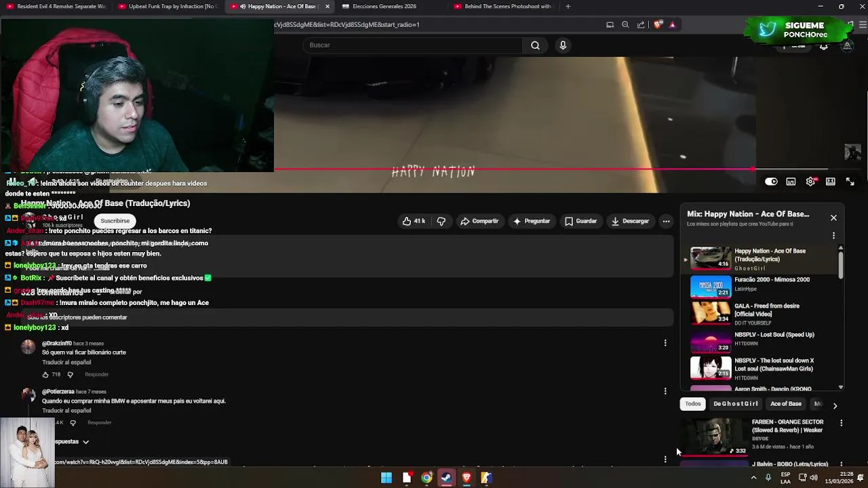Like the Happy Nation video
This screenshot has height=488, width=868.
[x=414, y=221]
